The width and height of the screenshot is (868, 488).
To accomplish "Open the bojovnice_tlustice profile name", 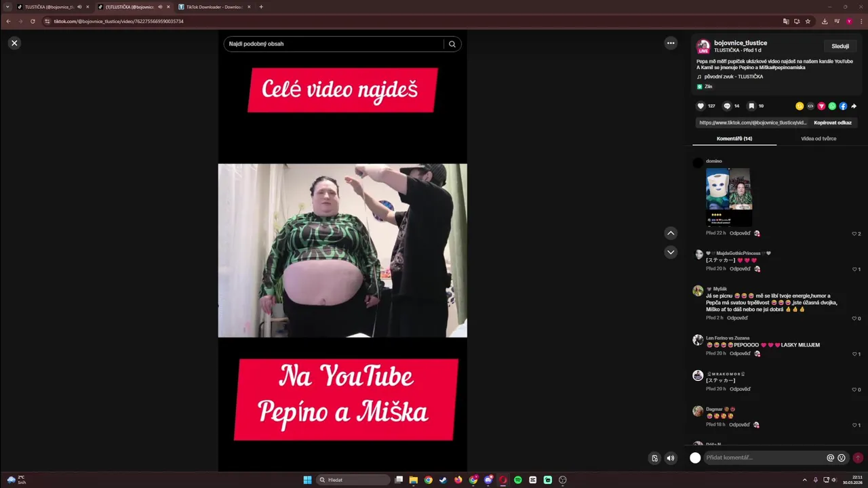I will (741, 43).
